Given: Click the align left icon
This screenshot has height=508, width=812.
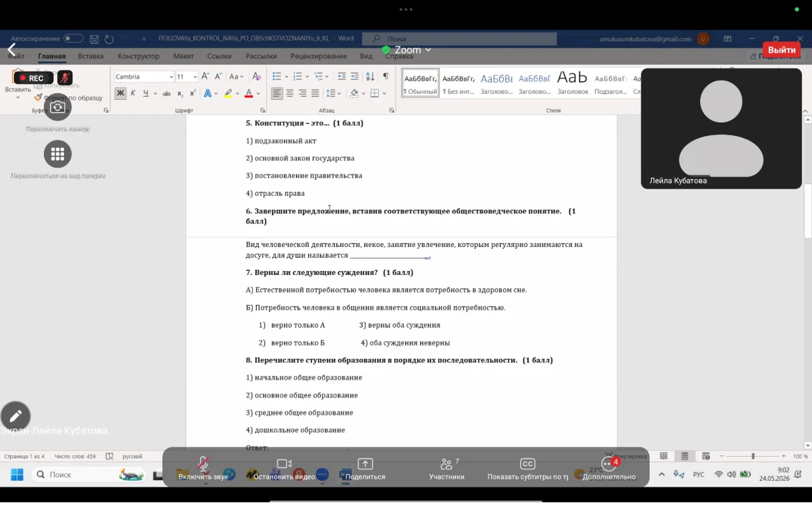Looking at the screenshot, I should click(x=277, y=93).
